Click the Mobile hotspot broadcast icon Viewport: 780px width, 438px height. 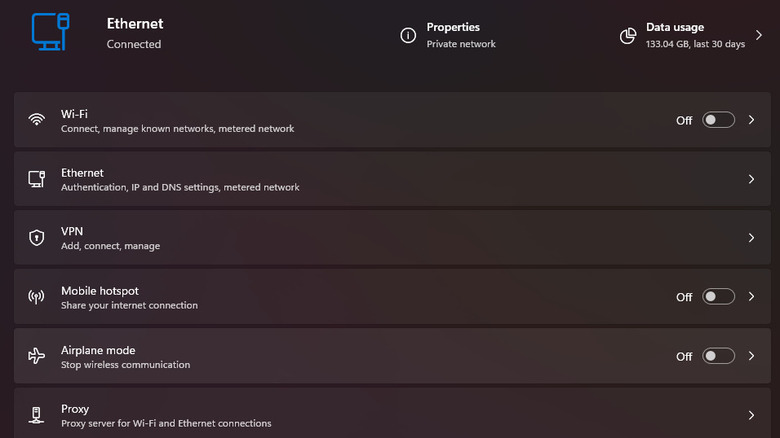(x=37, y=297)
